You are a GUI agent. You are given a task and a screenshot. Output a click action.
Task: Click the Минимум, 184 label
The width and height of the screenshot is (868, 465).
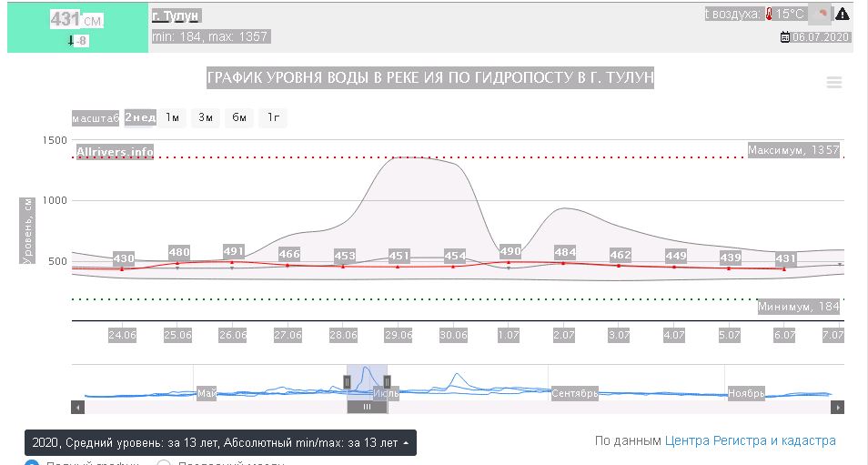pos(799,307)
